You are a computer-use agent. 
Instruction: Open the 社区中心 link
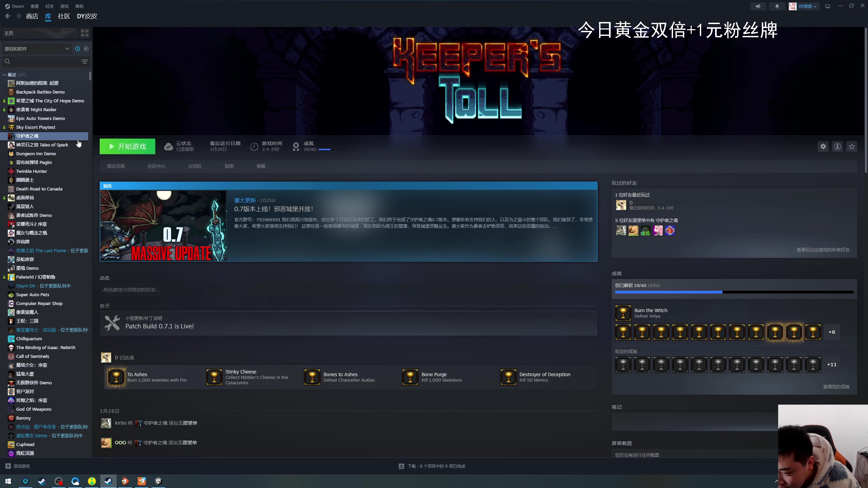(157, 166)
